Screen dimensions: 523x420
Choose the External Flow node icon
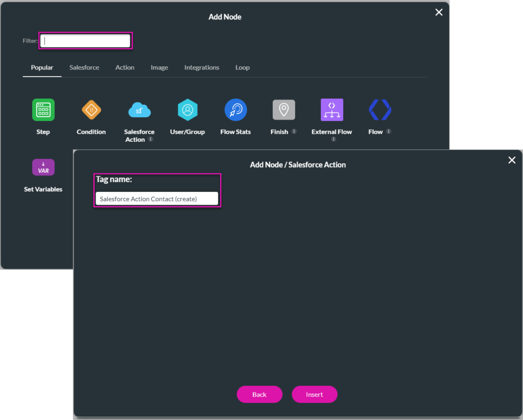[331, 110]
